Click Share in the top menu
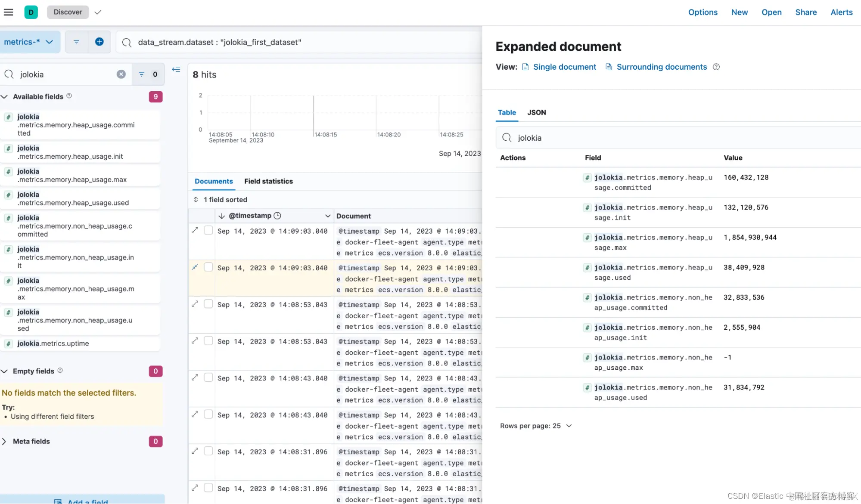Screen dimensions: 861x504 coord(805,12)
